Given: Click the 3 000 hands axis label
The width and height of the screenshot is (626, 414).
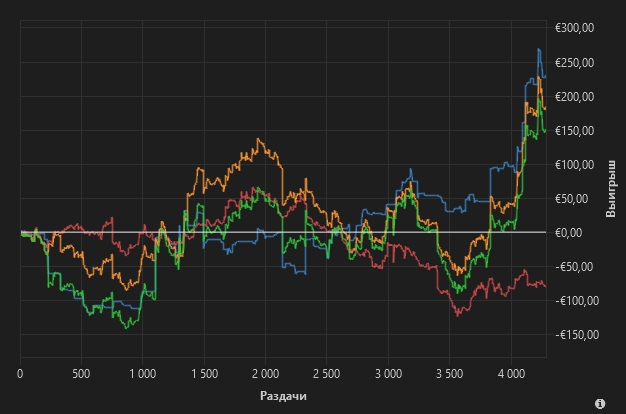Looking at the screenshot, I should click(388, 374).
